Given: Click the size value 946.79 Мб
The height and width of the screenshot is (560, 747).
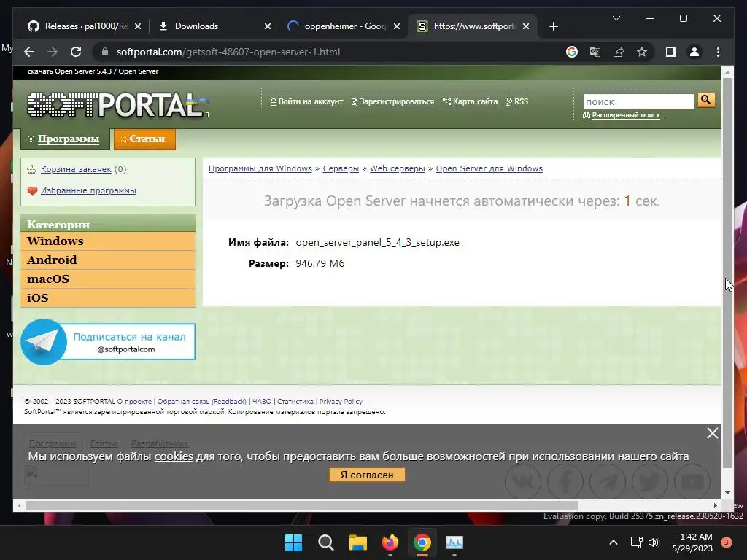Looking at the screenshot, I should click(320, 263).
